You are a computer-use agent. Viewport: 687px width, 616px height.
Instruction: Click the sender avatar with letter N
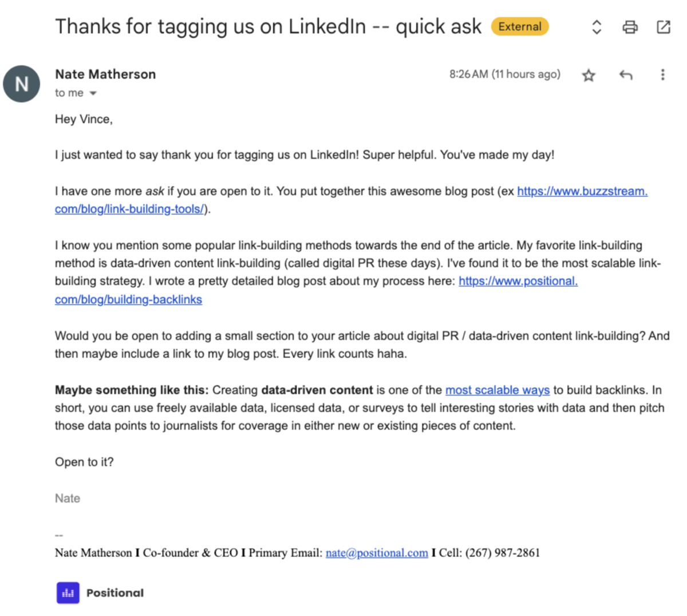(x=22, y=84)
